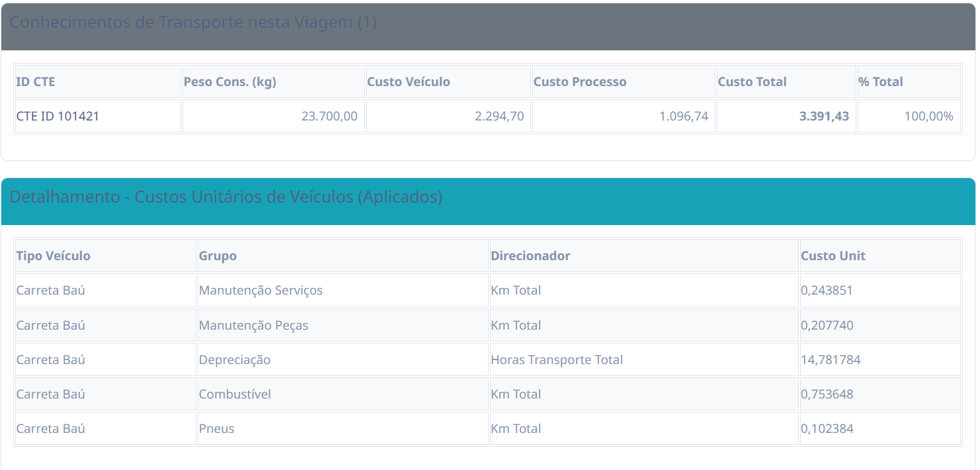Click the bold total cost value 3.391,43
The image size is (980, 470).
(x=823, y=117)
